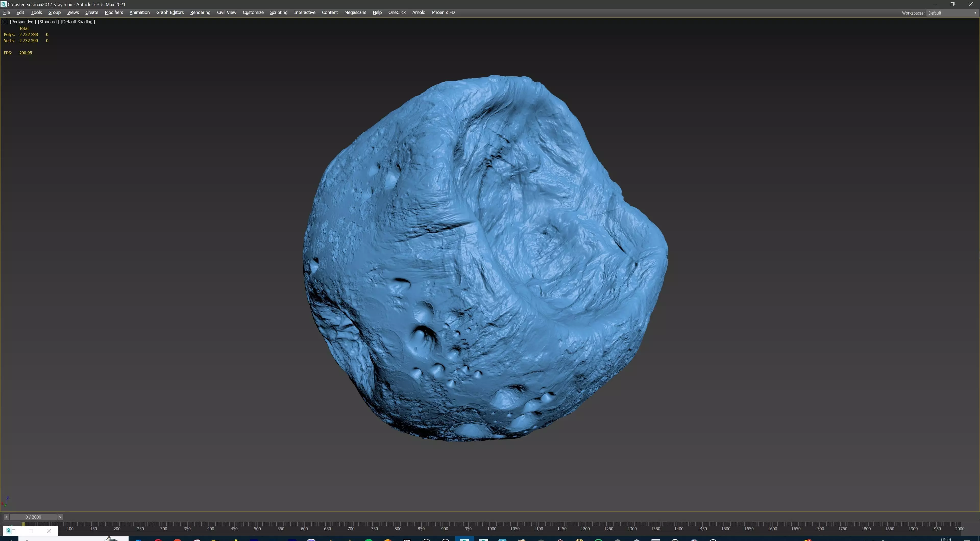Open the Edit menu
This screenshot has width=980, height=541.
pyautogui.click(x=20, y=13)
